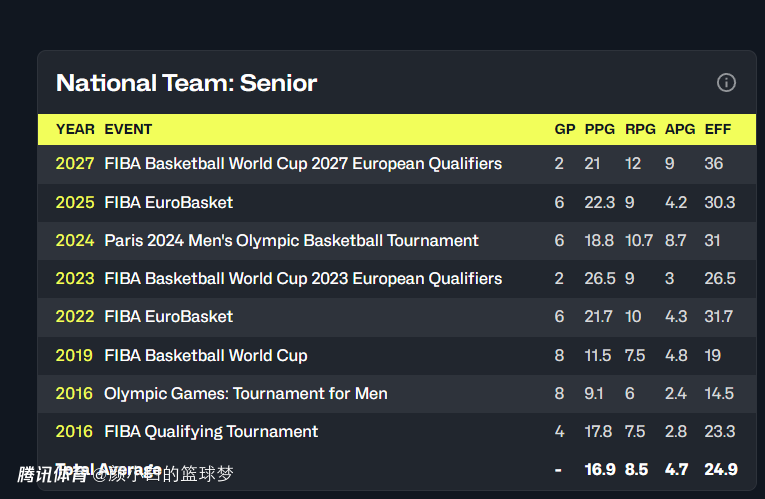Open FIBA Basketball World Cup 2023 European Qualifiers
The height and width of the screenshot is (499, 765).
click(x=303, y=279)
